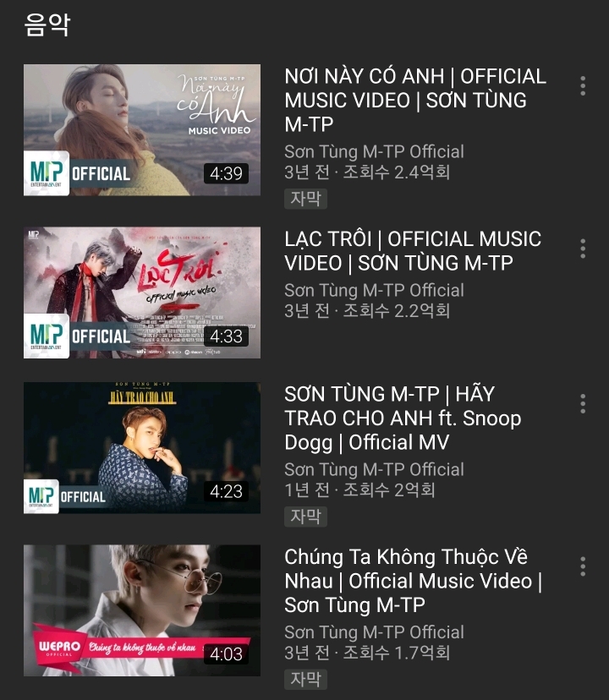Open three-dot menu for Lạc Trôi video

(x=583, y=249)
